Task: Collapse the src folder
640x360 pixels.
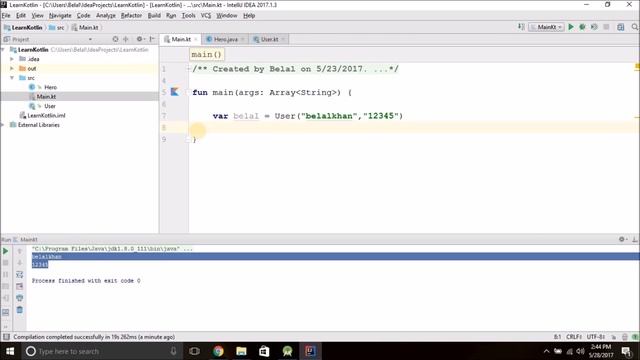Action: click(x=12, y=78)
